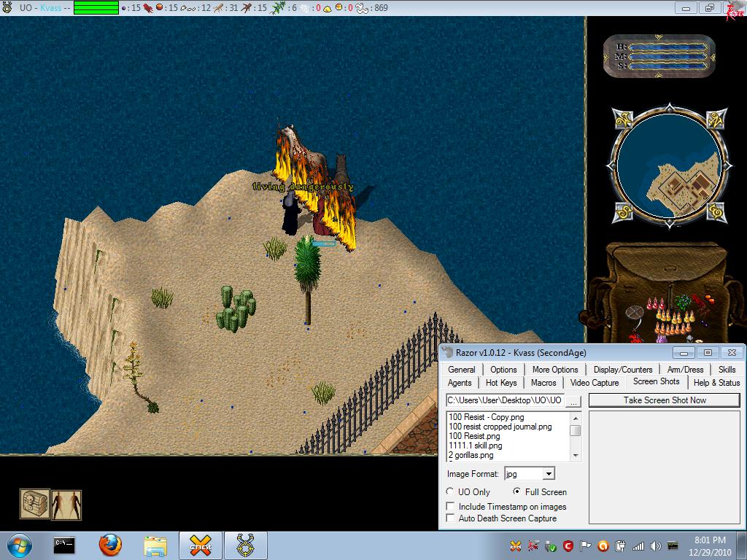Click the Windows Start orb
Screen dimensions: 747x560
pyautogui.click(x=19, y=545)
